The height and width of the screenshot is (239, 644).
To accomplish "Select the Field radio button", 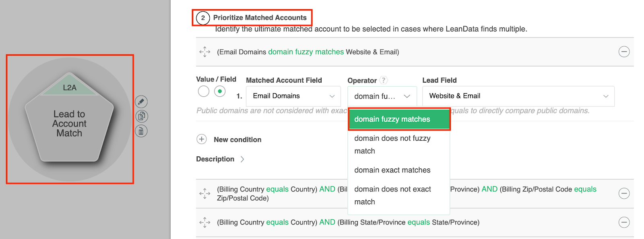I will tap(220, 91).
